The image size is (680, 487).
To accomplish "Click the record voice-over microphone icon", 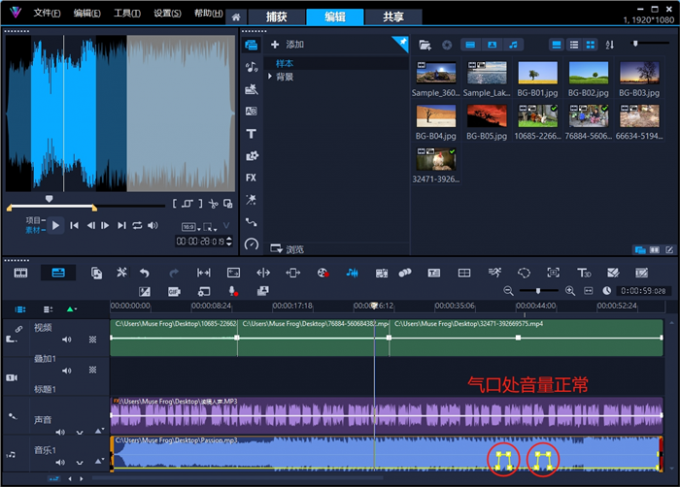I will click(x=233, y=291).
